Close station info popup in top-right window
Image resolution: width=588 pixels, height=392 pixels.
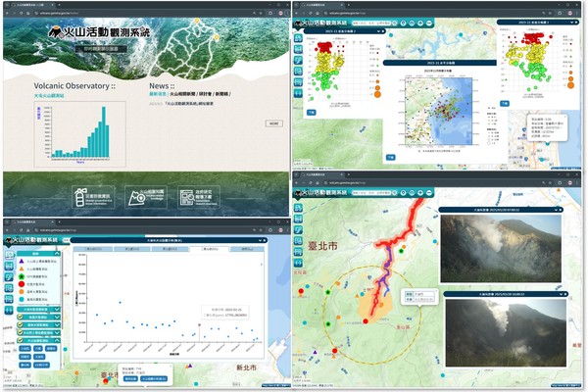click(564, 117)
